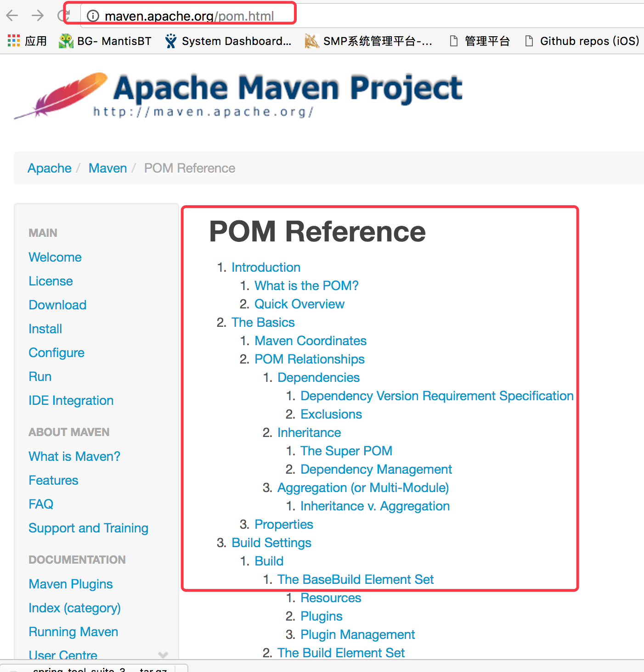The width and height of the screenshot is (644, 672).
Task: Jump to The Super POM section
Action: coord(346,451)
